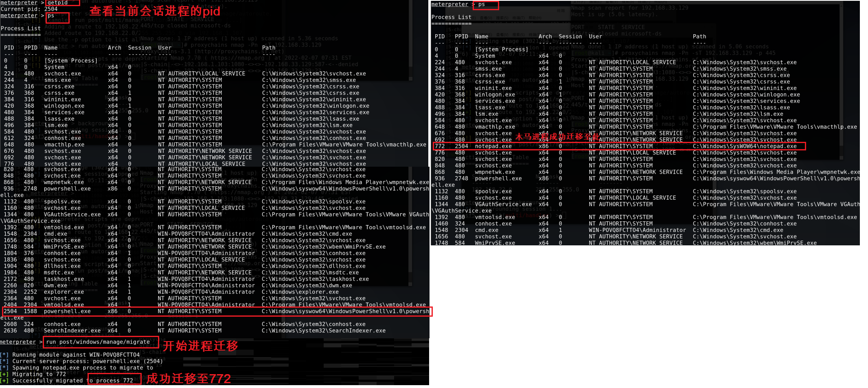This screenshot has height=388, width=868.
Task: Click PID 772 in notepad.exe row
Action: coord(440,146)
